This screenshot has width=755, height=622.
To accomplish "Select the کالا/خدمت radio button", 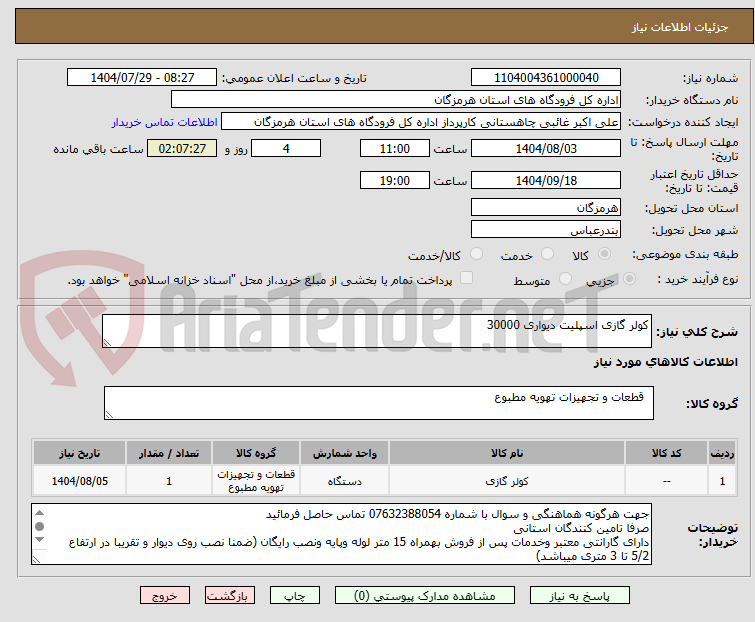I will click(x=476, y=254).
